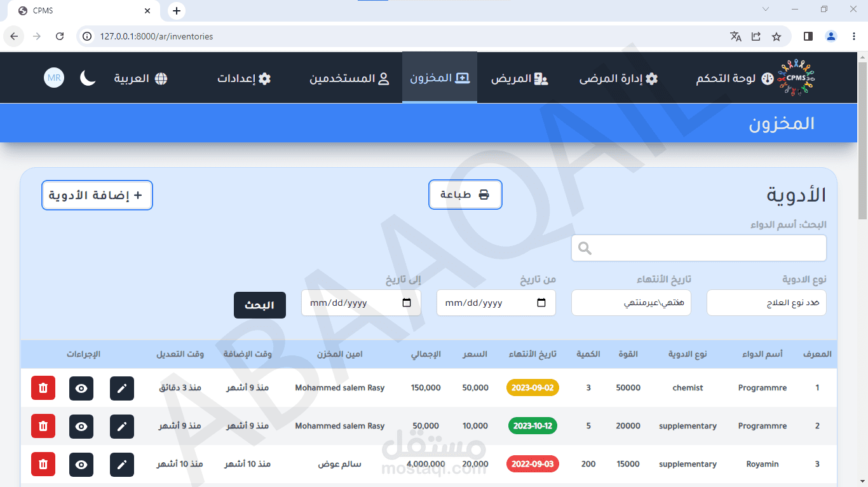Edit the chemist Programmre row
The image size is (868, 487).
pyautogui.click(x=122, y=388)
